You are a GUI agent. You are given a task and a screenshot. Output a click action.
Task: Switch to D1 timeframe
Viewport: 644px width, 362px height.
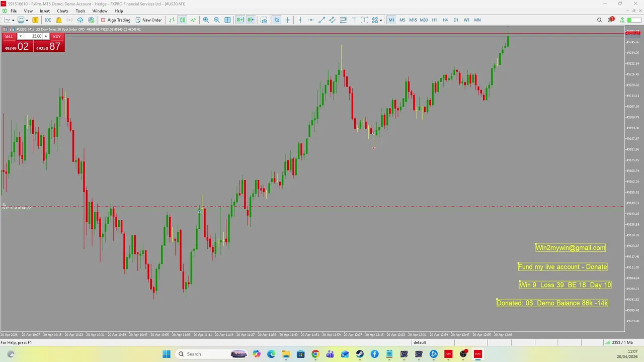tap(456, 20)
